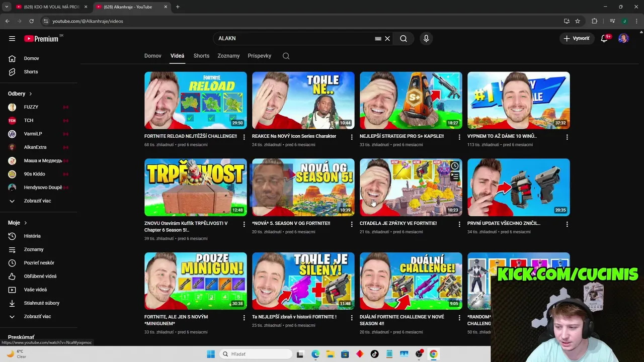Image resolution: width=644 pixels, height=362 pixels.
Task: Open File Explorer from taskbar
Action: point(330,354)
